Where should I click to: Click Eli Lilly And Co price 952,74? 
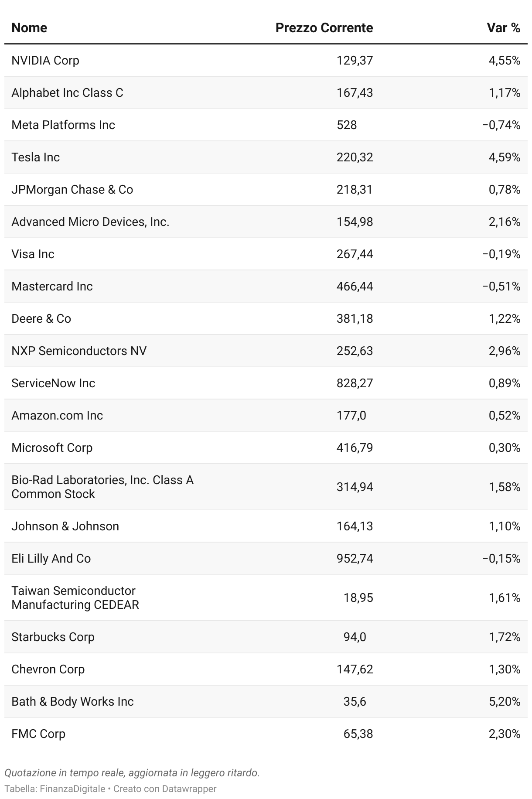tap(355, 558)
